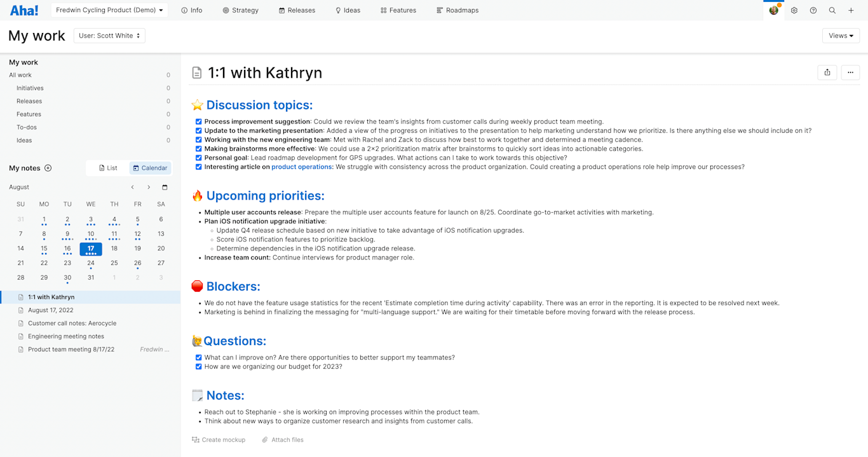Toggle Working with new engineering team checkbox
Image resolution: width=868 pixels, height=457 pixels.
click(x=199, y=140)
